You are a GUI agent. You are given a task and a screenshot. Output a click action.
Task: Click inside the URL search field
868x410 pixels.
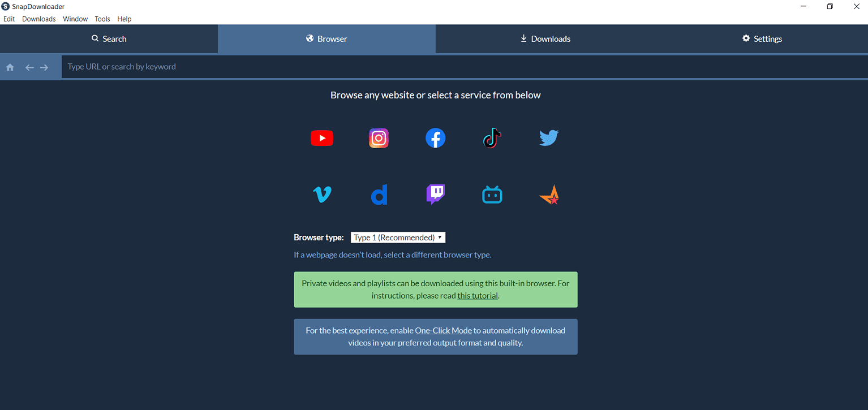(226, 66)
